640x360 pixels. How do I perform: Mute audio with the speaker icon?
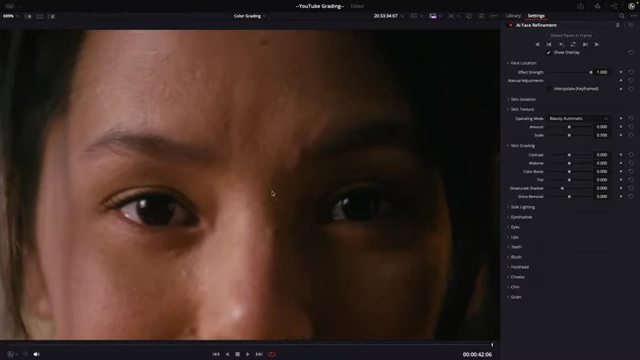[36, 354]
